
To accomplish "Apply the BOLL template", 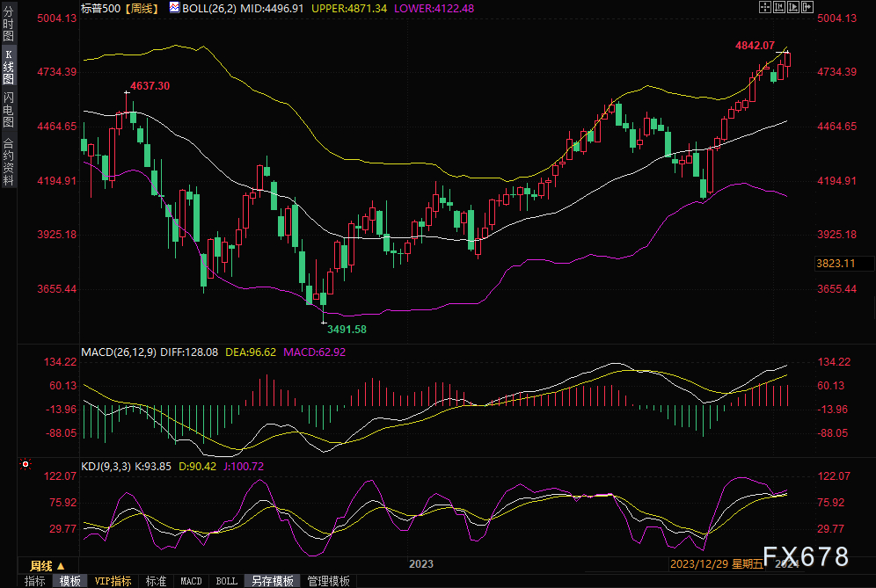I will click(226, 581).
